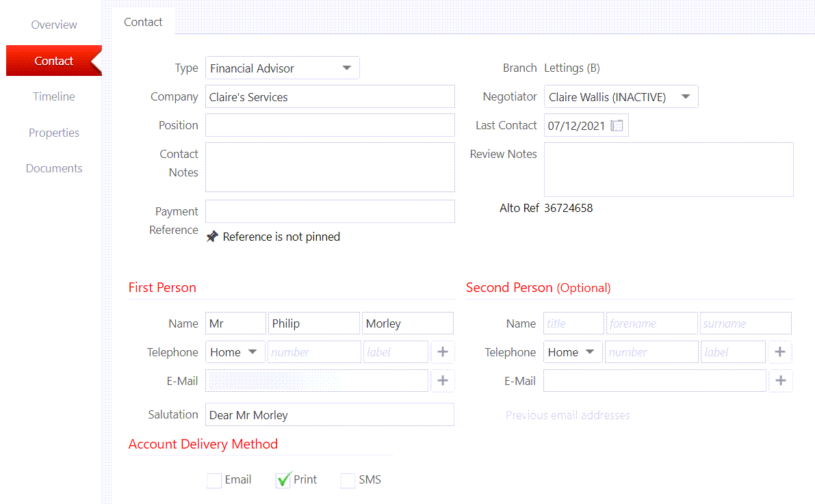Screen dimensions: 815x504
Task: Open the Documents sidebar tab
Action: [54, 168]
